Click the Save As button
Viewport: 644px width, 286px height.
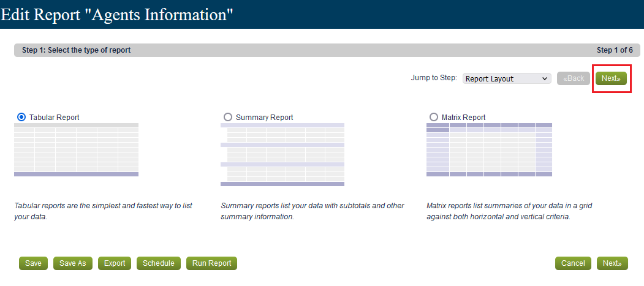(x=73, y=263)
